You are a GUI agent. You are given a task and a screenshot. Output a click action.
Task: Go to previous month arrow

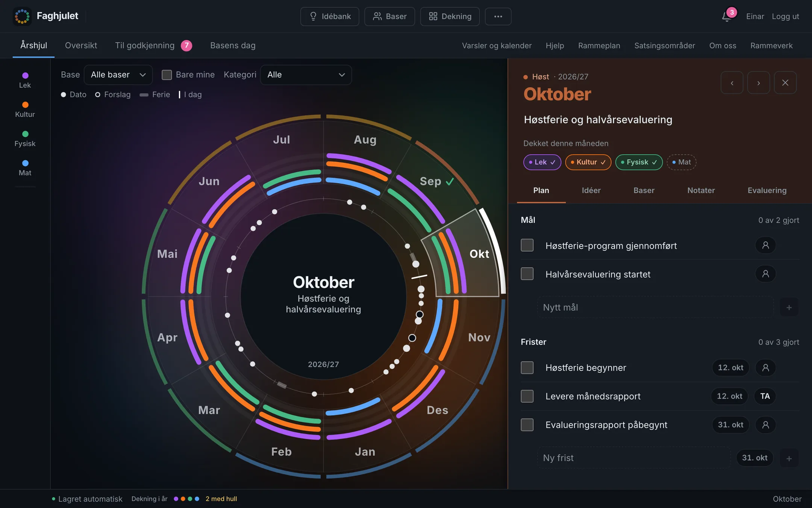[732, 82]
